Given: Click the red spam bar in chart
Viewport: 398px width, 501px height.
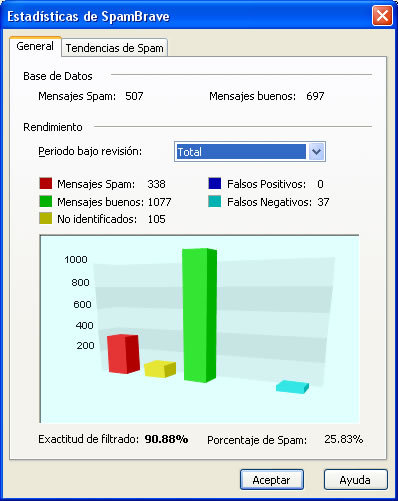Looking at the screenshot, I should coord(123,354).
